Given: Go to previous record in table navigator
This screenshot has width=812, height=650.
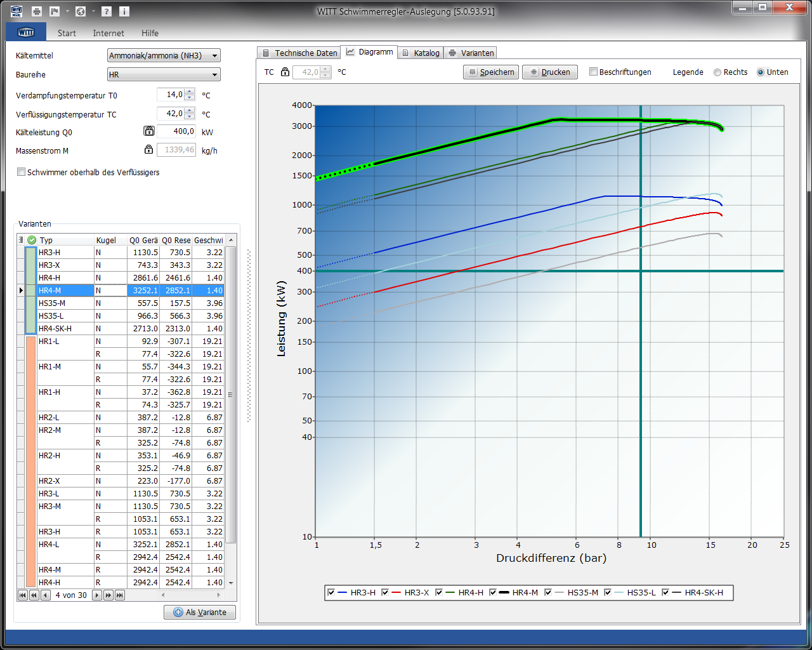Looking at the screenshot, I should point(46,595).
